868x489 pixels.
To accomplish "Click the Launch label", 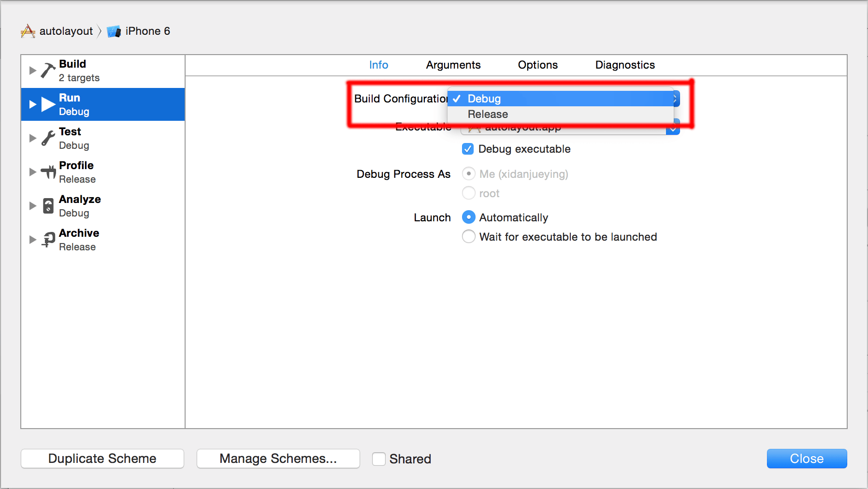I will [x=432, y=218].
